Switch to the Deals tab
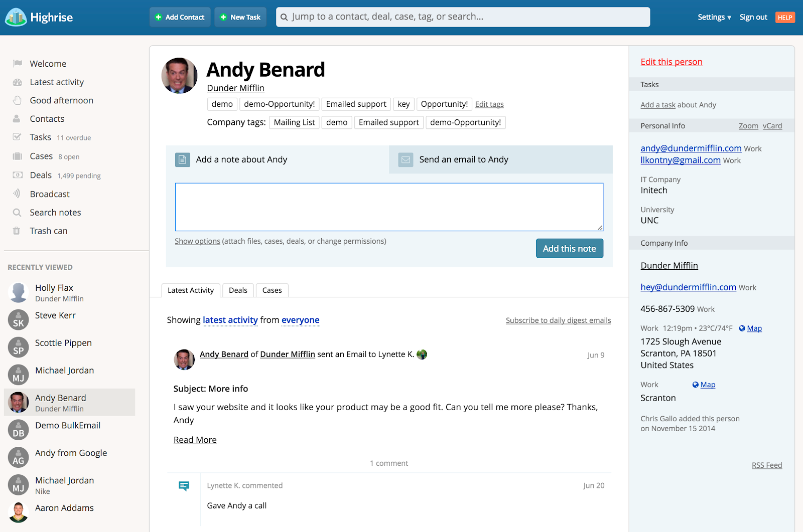This screenshot has height=532, width=803. 238,290
